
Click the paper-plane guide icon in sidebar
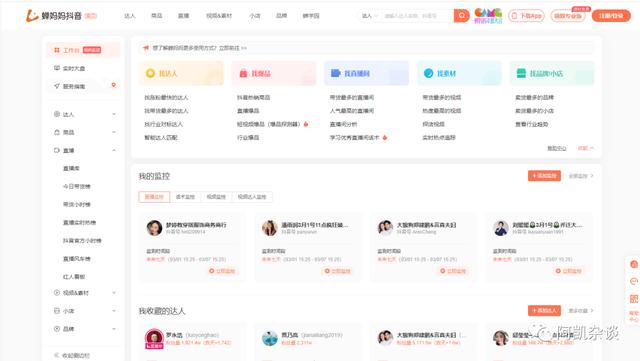coord(57,86)
